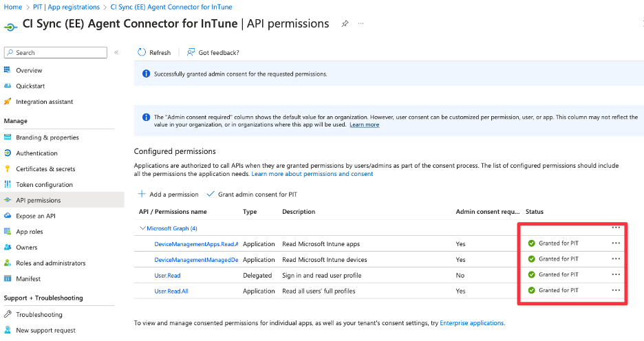Click the Roles and administrators icon

point(8,263)
